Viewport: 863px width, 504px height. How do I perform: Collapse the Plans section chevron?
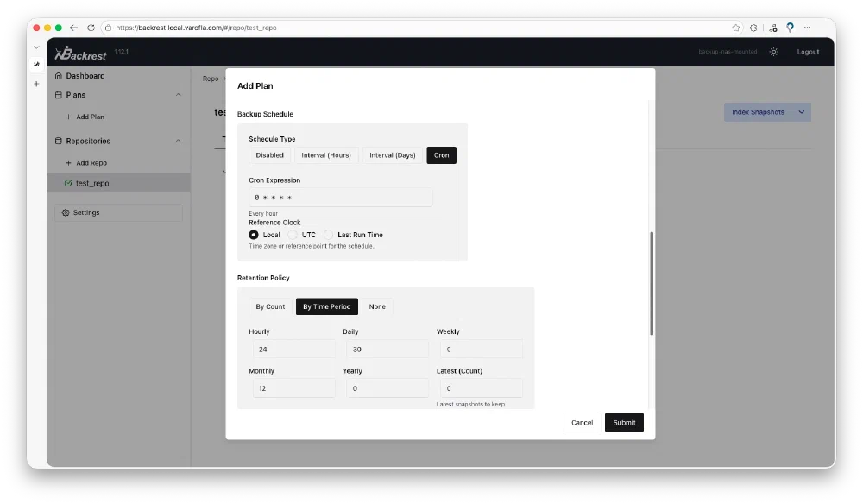(x=179, y=95)
